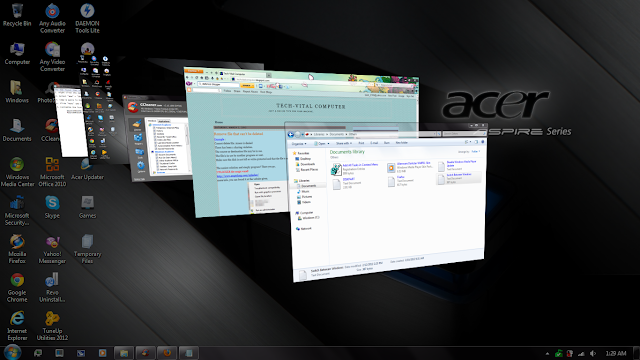Click Firefox's orange search button
This screenshot has width=640, height=360.
pos(246,86)
